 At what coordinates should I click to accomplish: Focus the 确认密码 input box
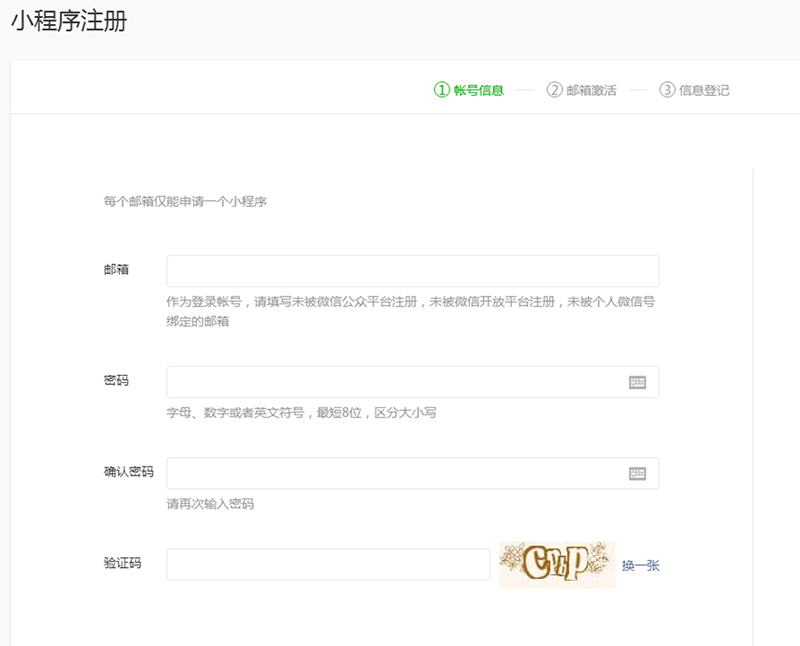[395, 474]
